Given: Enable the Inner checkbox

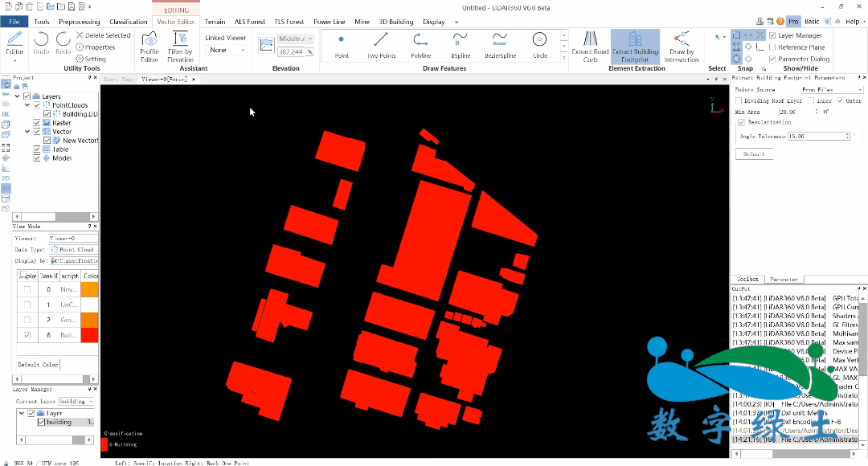Looking at the screenshot, I should coord(810,100).
